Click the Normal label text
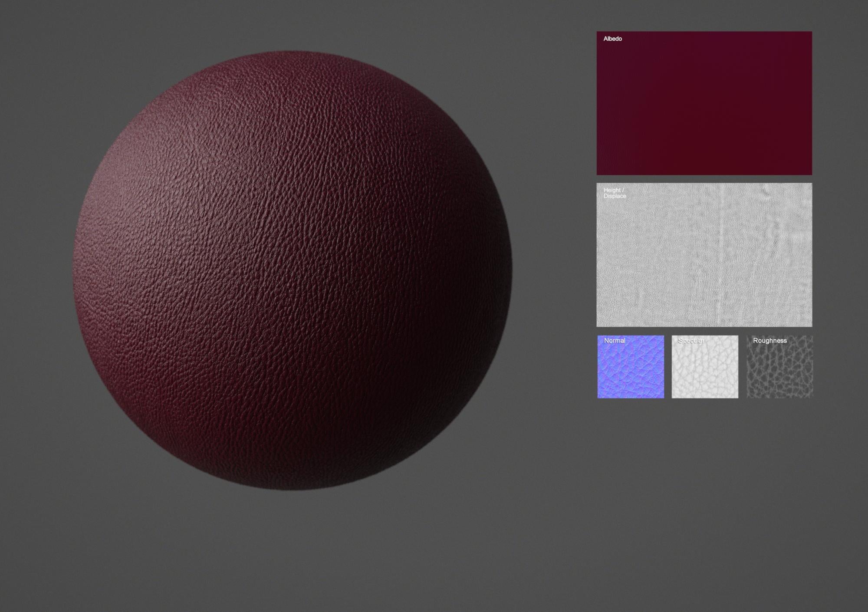The width and height of the screenshot is (868, 612). tap(614, 341)
